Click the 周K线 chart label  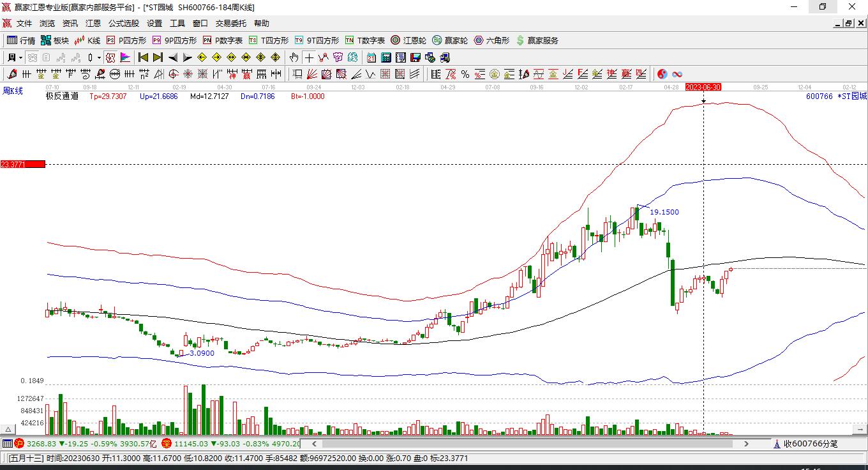coord(13,91)
